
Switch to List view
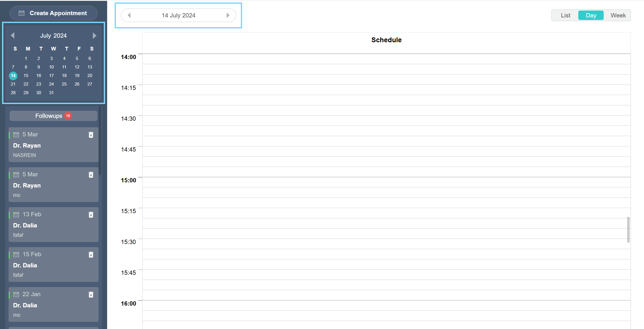tap(565, 15)
